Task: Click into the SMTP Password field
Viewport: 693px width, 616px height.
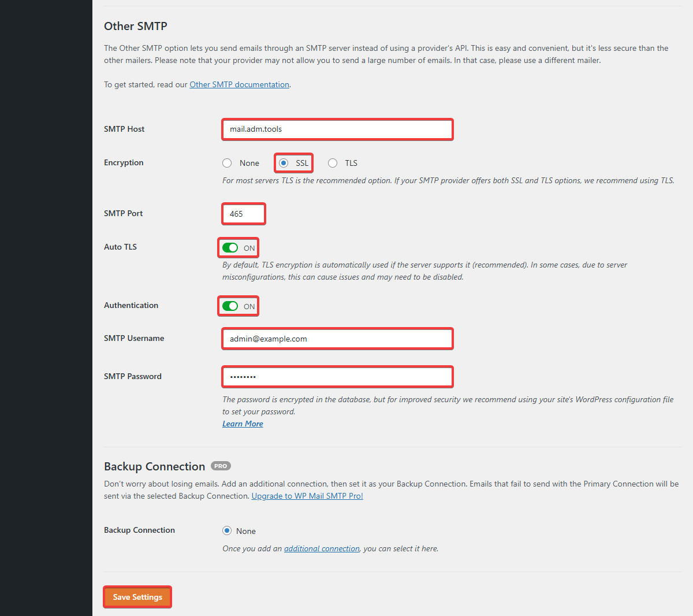Action: tap(337, 377)
